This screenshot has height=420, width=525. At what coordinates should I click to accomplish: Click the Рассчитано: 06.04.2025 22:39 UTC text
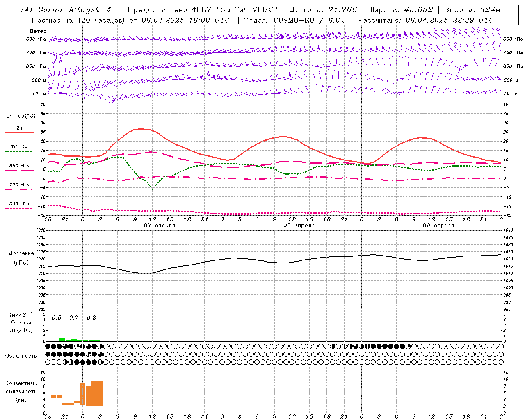[426, 20]
